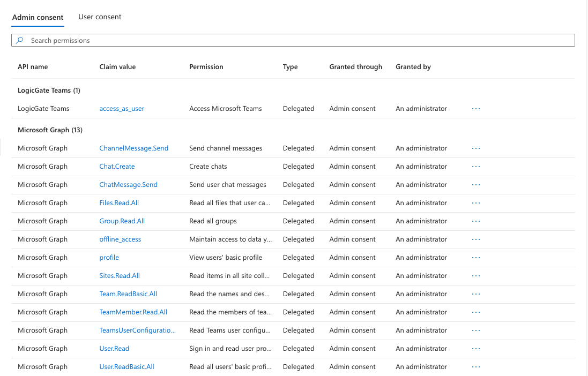Open the access_as_user claim link
The width and height of the screenshot is (588, 376).
[122, 109]
